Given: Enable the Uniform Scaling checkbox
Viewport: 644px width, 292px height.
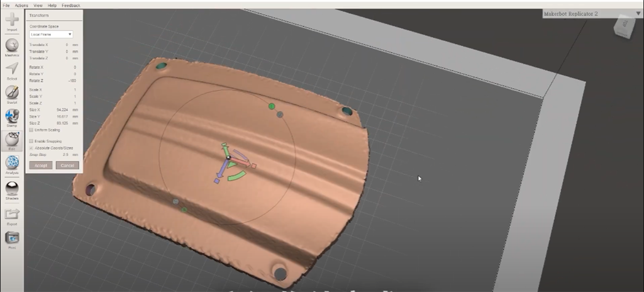Looking at the screenshot, I should tap(31, 130).
